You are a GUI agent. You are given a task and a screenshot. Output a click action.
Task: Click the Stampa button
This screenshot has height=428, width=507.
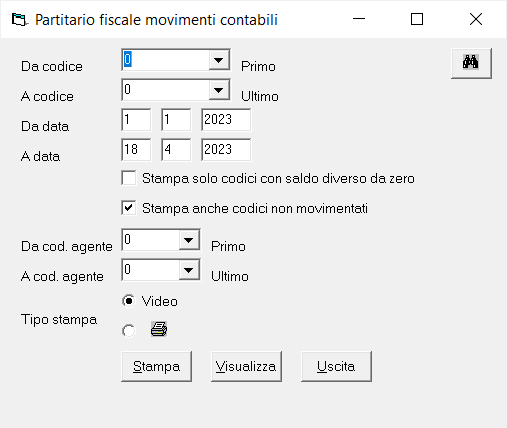point(156,366)
